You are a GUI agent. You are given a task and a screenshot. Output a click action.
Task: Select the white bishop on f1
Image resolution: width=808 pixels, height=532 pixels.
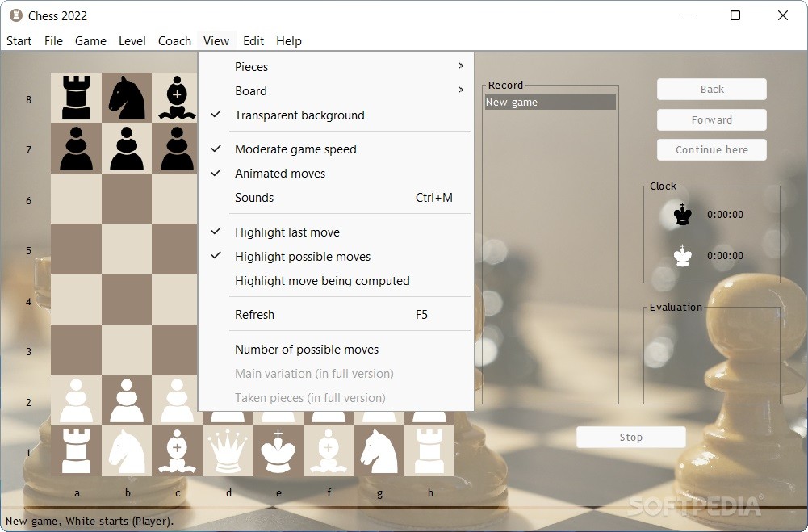pyautogui.click(x=329, y=451)
